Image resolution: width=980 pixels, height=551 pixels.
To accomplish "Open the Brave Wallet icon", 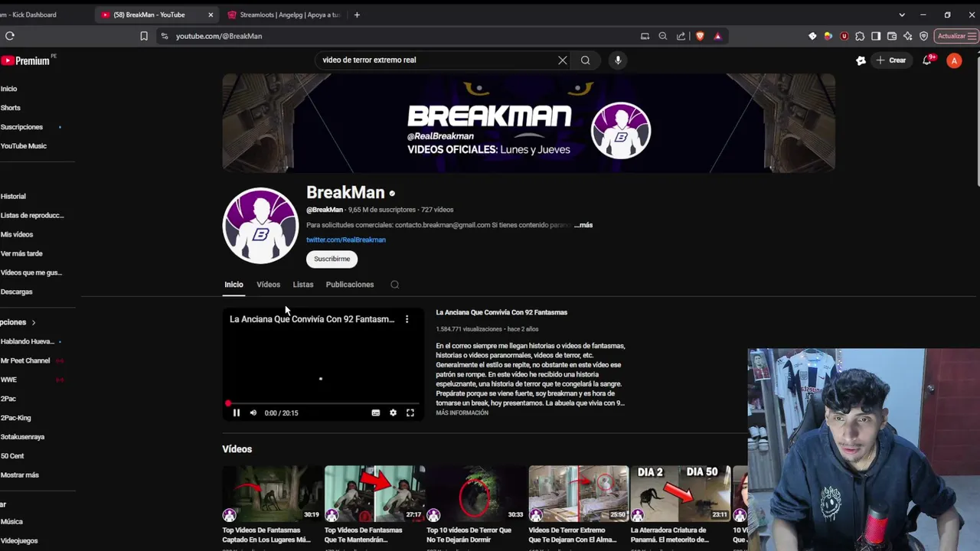I will click(892, 36).
